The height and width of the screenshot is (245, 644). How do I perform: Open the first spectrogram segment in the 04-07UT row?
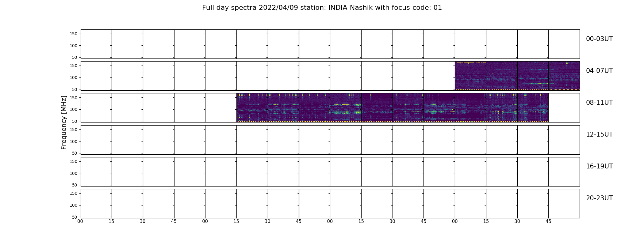tap(470, 76)
